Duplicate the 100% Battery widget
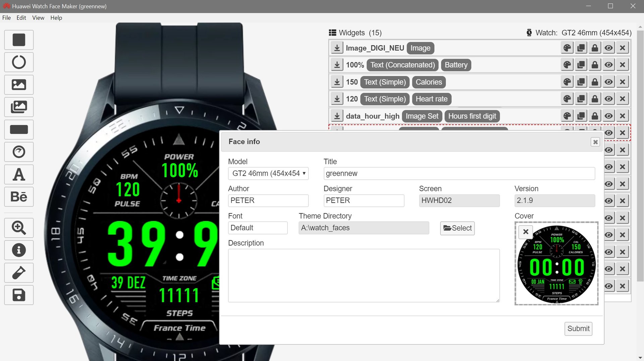This screenshot has width=644, height=361. click(581, 65)
